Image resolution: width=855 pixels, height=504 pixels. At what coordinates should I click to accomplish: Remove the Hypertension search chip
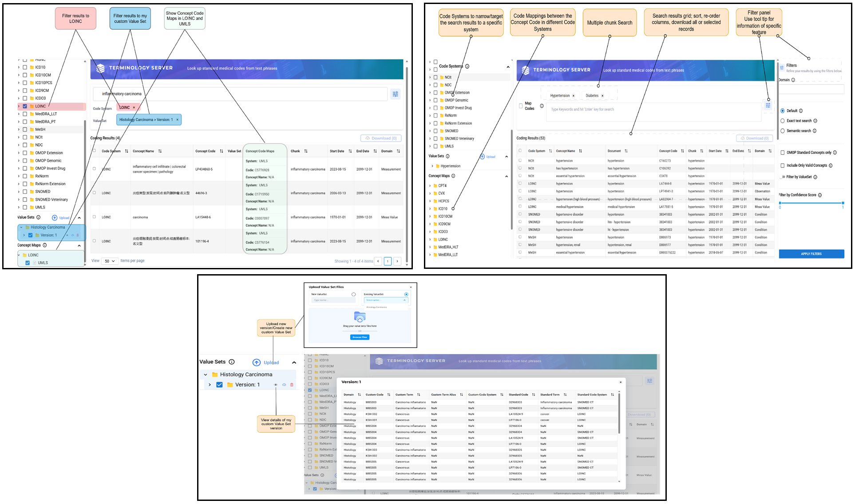tap(574, 96)
